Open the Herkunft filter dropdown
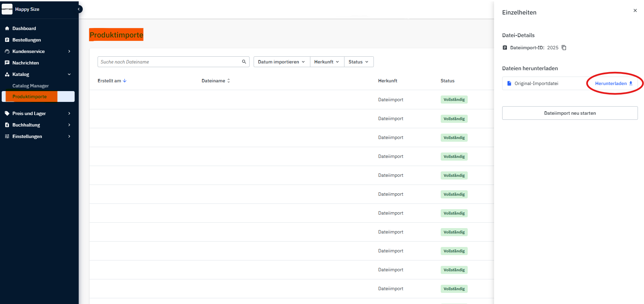This screenshot has height=304, width=644. [x=327, y=62]
